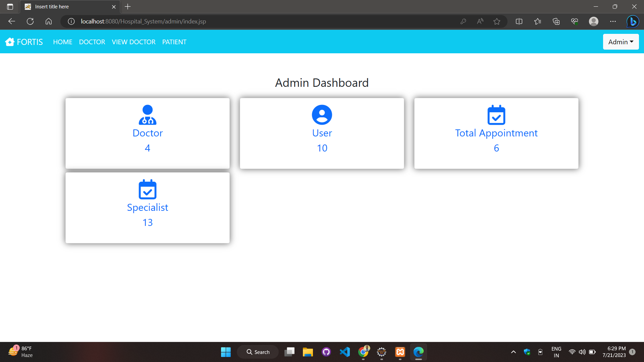The image size is (644, 362).
Task: Open the PATIENT navigation link
Action: (174, 42)
